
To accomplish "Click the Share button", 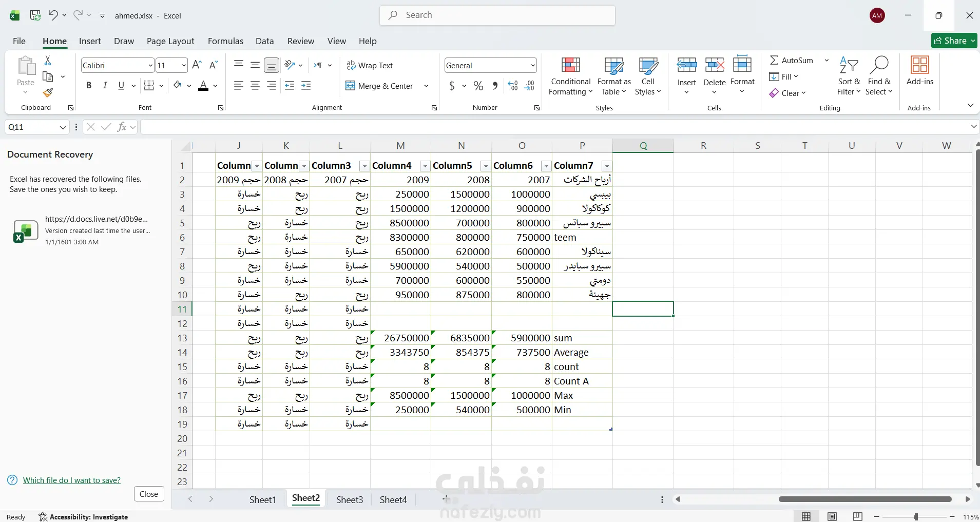I will pos(954,41).
